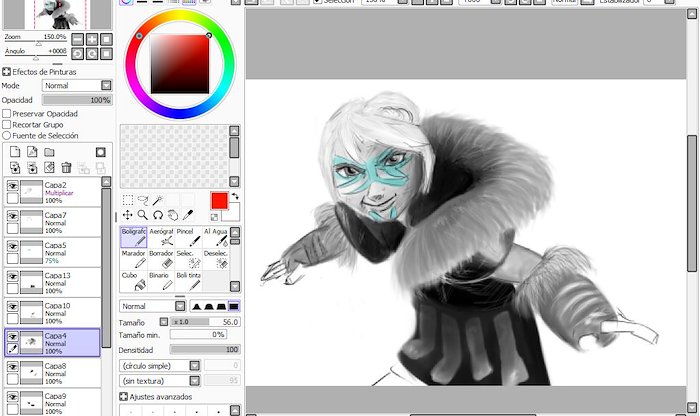
Task: Select the move layer tool
Action: pyautogui.click(x=128, y=215)
